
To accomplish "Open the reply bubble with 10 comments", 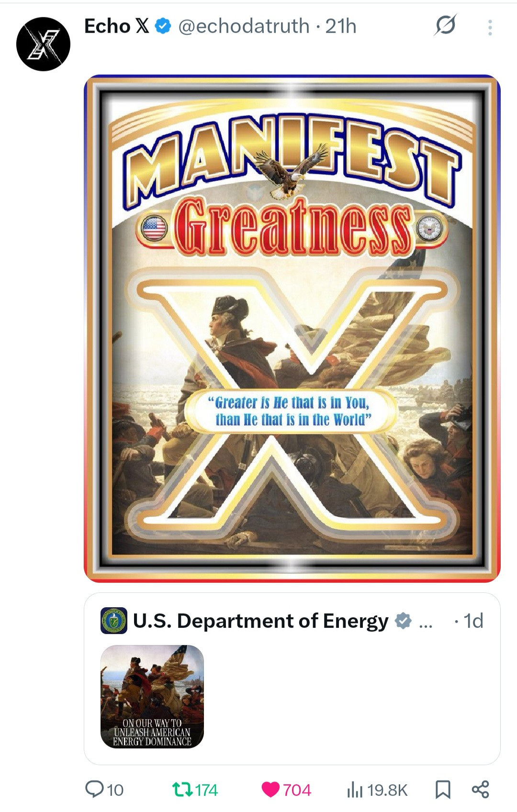I will click(x=104, y=790).
